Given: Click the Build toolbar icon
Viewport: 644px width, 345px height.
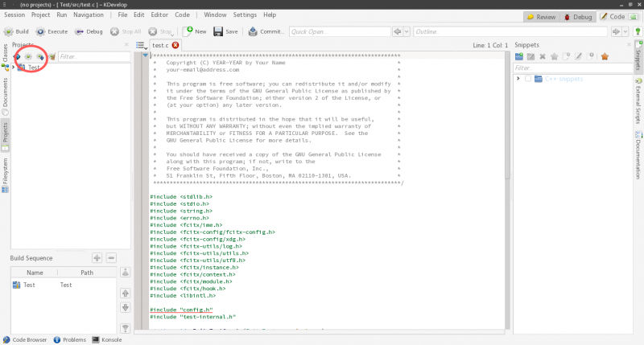Looking at the screenshot, I should 16,31.
